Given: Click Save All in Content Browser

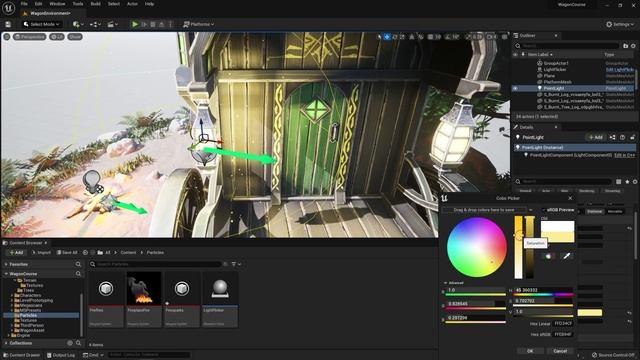Looking at the screenshot, I should point(67,253).
